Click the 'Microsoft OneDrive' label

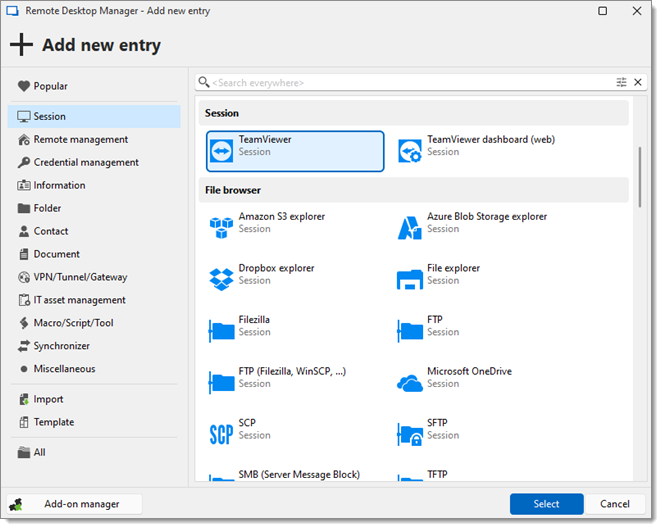tap(469, 372)
